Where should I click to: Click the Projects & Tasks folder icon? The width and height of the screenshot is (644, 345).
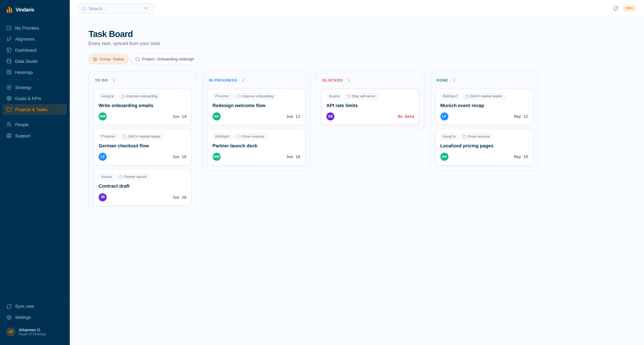click(x=9, y=110)
